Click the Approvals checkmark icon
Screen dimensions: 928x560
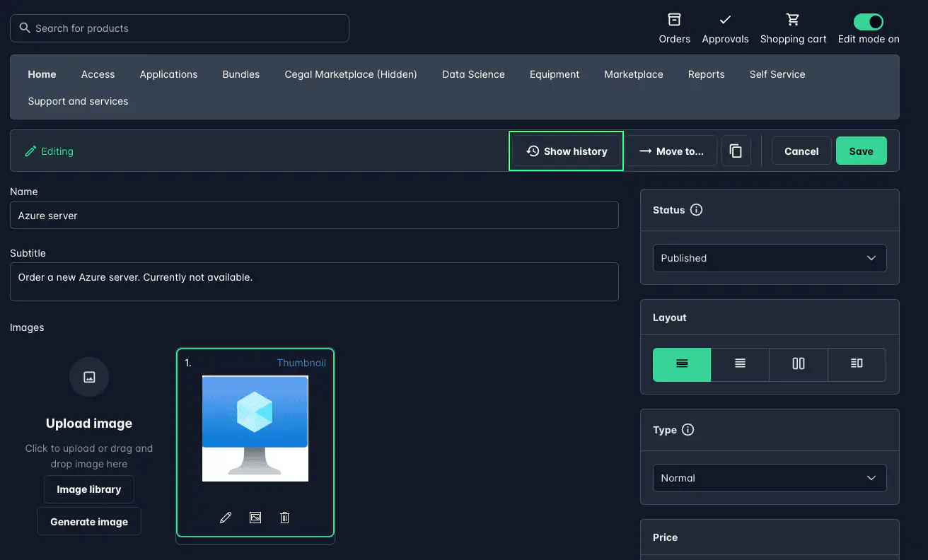(x=725, y=21)
